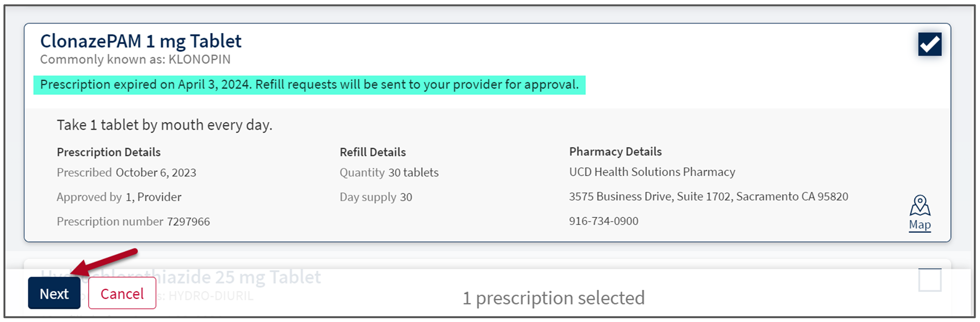Click the prescription expired notice banner
The height and width of the screenshot is (322, 980).
[309, 85]
